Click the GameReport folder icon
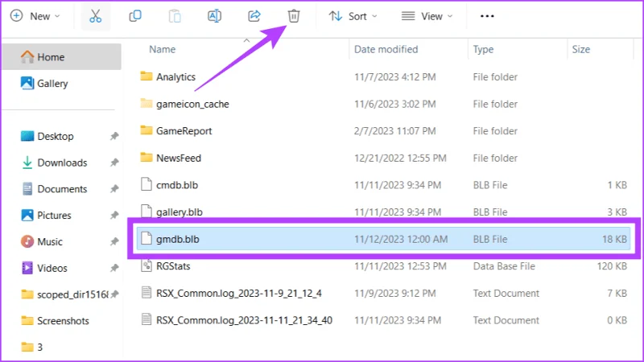 tap(147, 130)
